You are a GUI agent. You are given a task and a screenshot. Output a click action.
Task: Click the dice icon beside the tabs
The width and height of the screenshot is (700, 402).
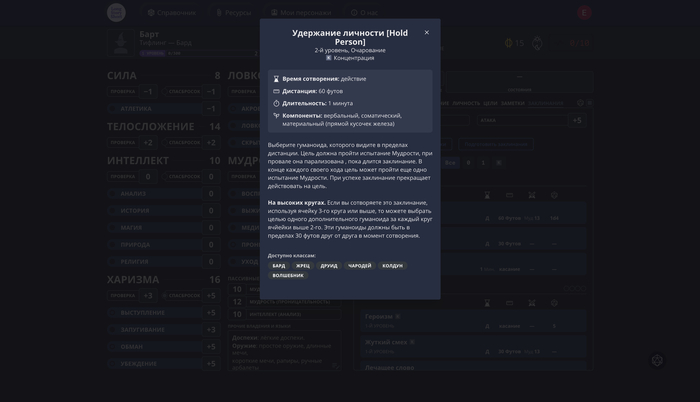[580, 103]
